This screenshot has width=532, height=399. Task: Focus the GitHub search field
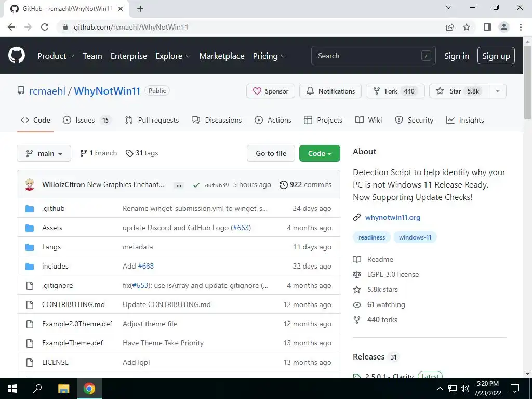click(373, 56)
